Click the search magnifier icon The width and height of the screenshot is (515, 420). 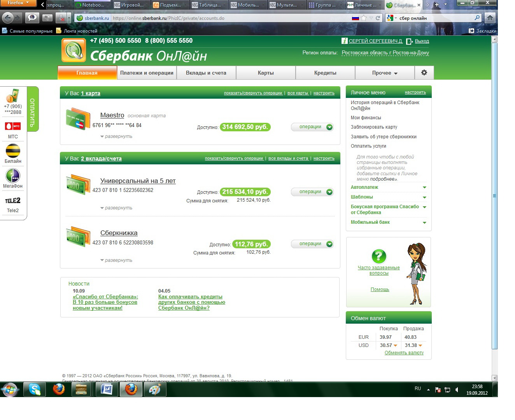click(477, 18)
